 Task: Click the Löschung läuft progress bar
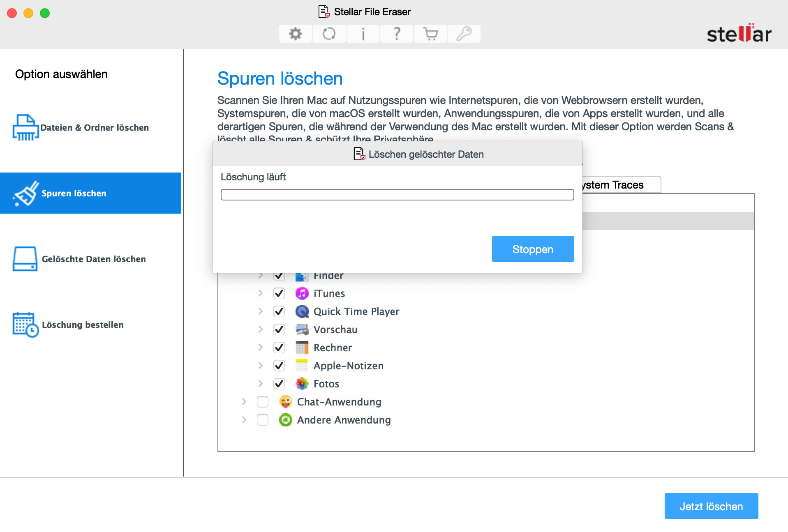point(397,195)
